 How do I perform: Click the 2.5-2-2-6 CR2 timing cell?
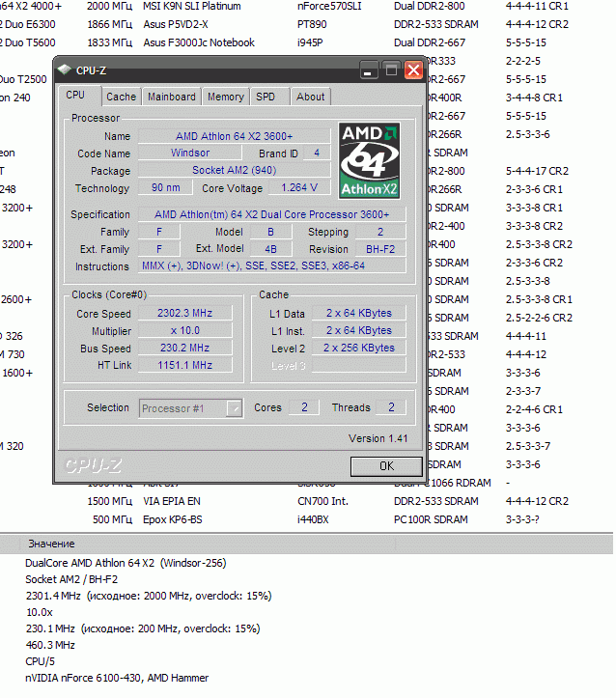(x=539, y=318)
